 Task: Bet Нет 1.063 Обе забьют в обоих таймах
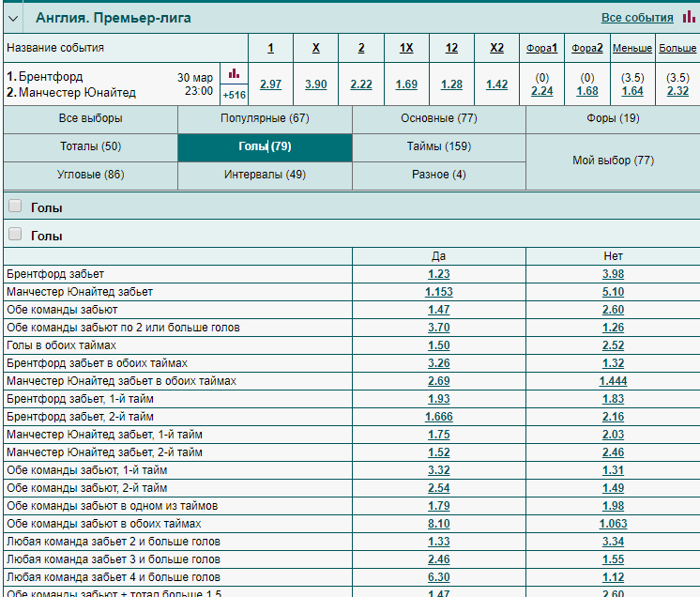click(x=613, y=524)
